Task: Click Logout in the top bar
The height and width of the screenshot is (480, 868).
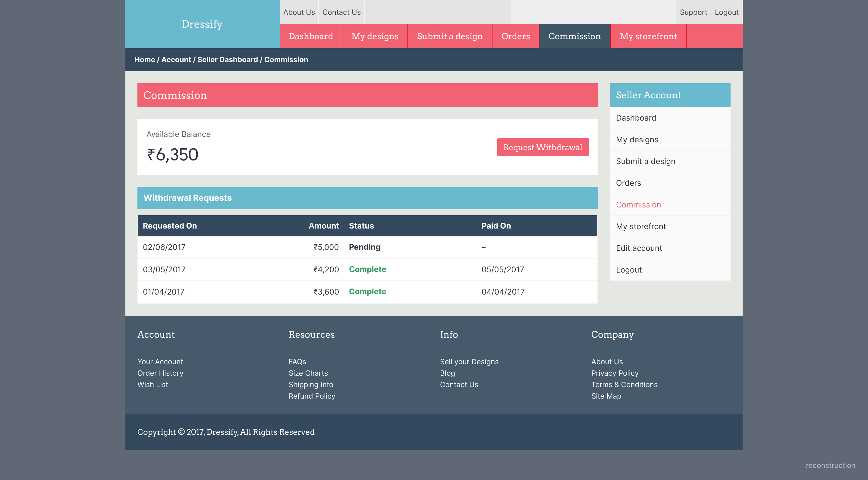Action: (x=726, y=12)
